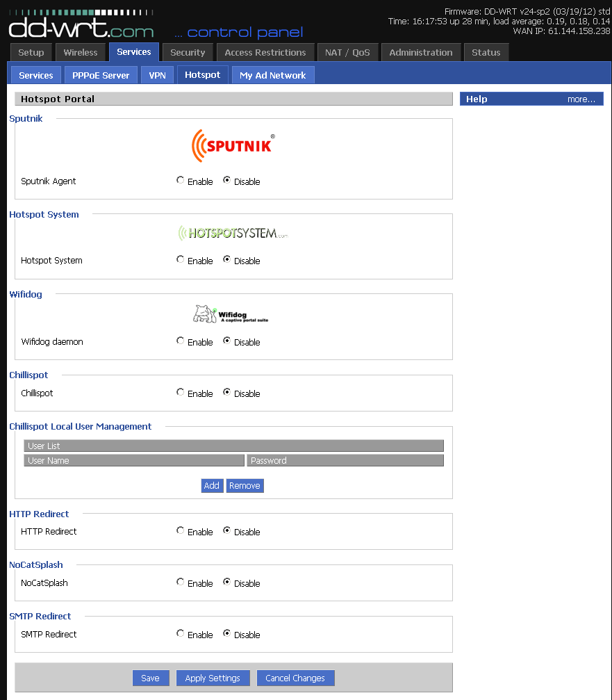612x700 pixels.
Task: Click the User Name column header
Action: coord(134,460)
